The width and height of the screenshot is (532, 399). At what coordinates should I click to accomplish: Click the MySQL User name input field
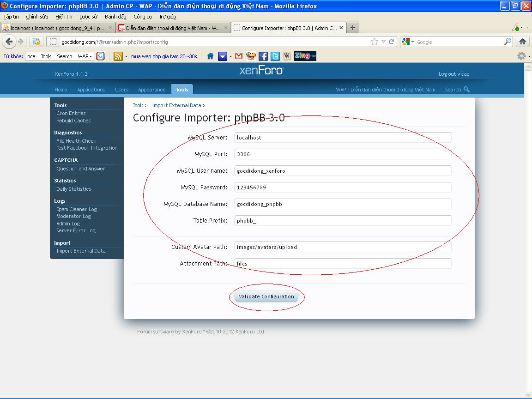coord(343,171)
